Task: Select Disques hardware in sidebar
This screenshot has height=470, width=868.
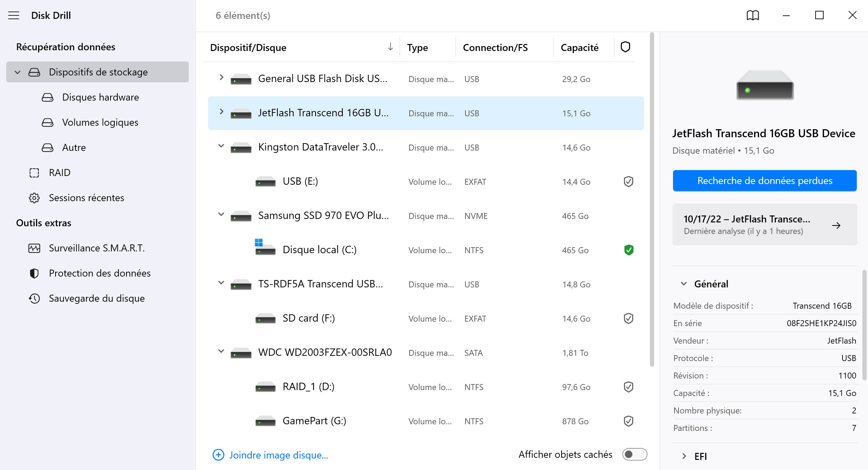Action: tap(97, 97)
